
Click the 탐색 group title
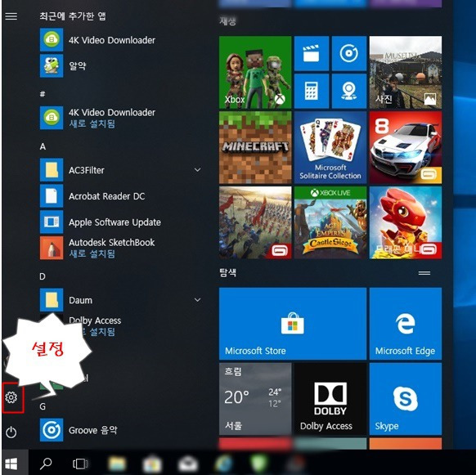[228, 272]
